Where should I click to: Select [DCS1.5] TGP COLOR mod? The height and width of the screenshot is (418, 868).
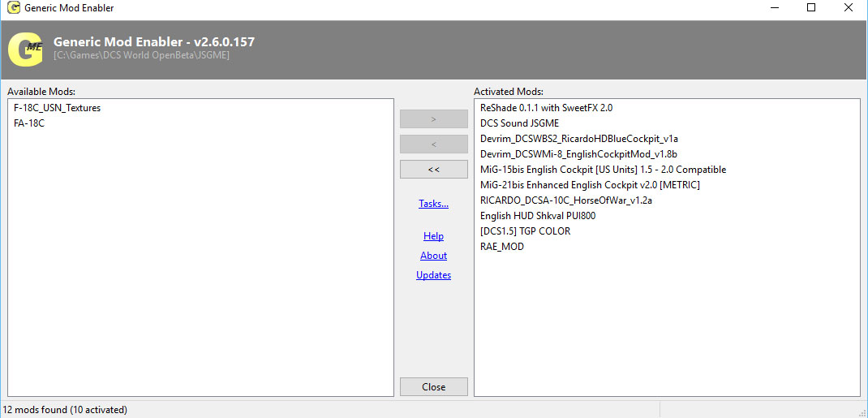click(526, 231)
